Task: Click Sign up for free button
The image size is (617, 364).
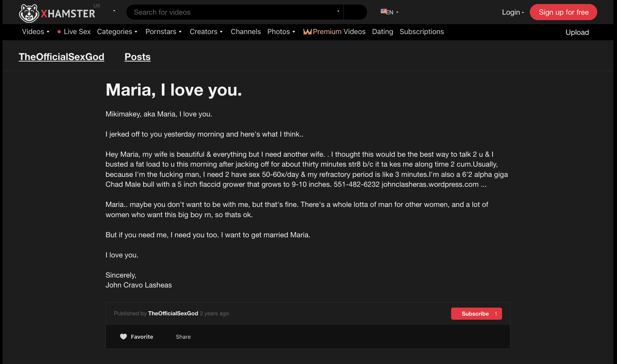Action: tap(563, 12)
